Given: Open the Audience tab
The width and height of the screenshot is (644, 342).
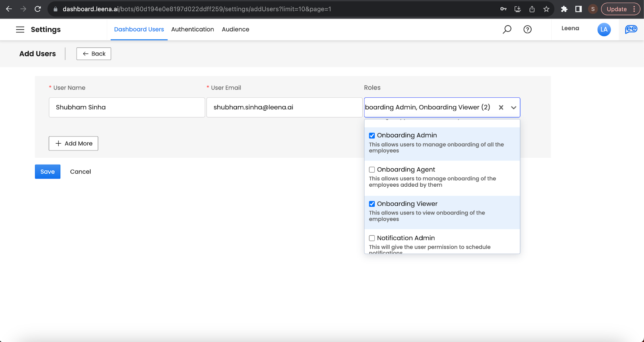Looking at the screenshot, I should [x=235, y=29].
